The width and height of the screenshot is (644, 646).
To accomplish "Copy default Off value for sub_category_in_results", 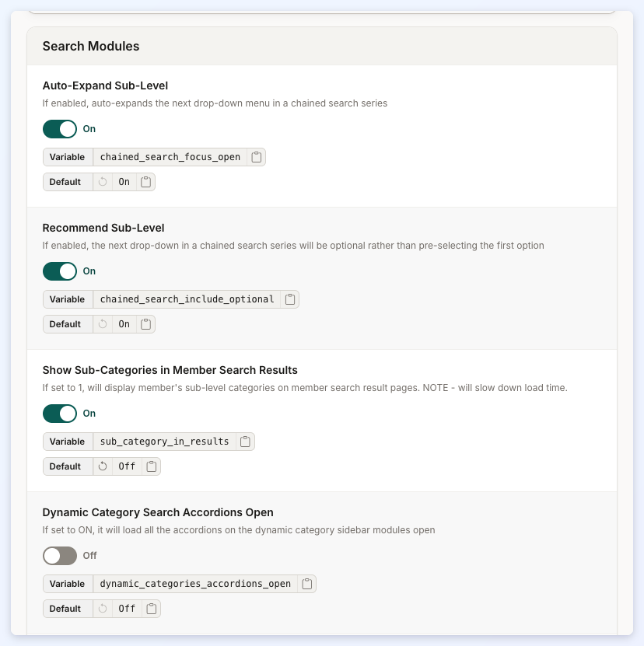I will (152, 466).
